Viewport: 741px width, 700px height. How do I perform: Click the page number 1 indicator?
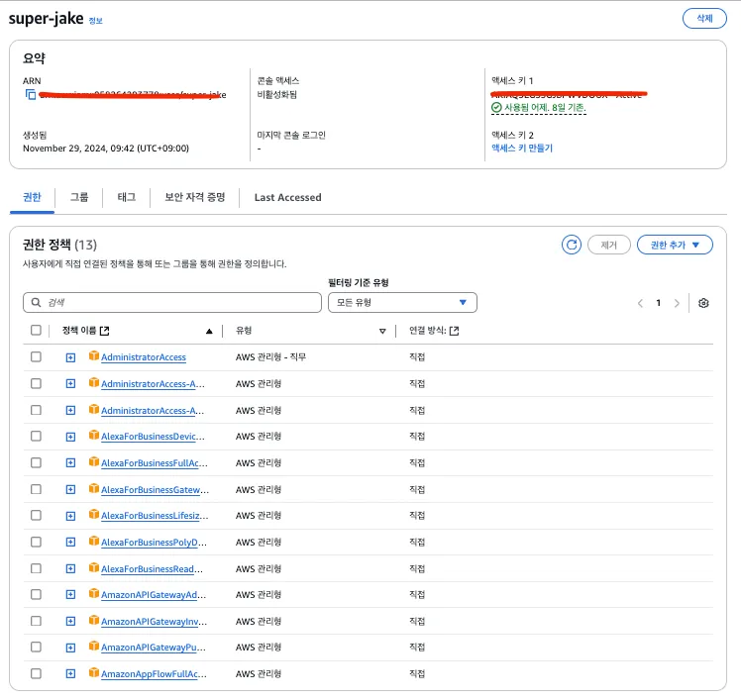click(659, 303)
